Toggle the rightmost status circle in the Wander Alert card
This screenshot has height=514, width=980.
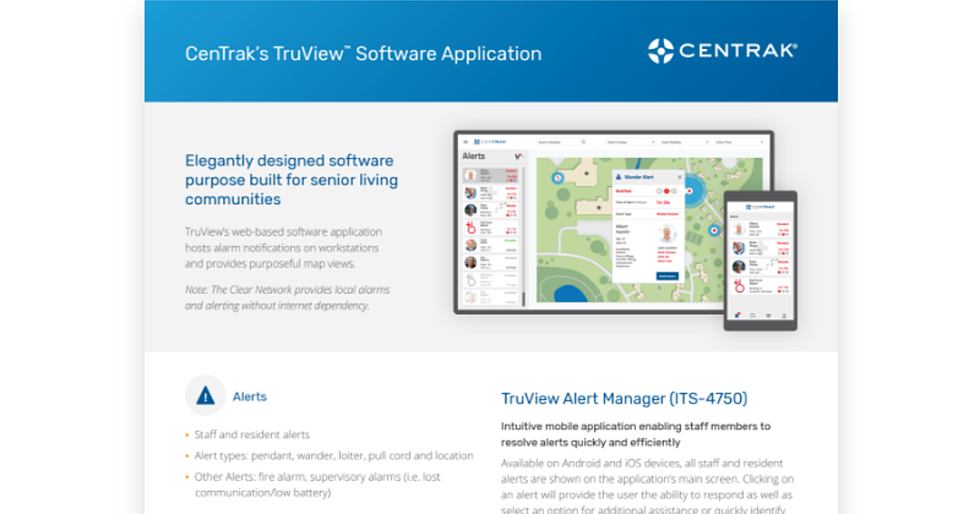click(x=675, y=191)
